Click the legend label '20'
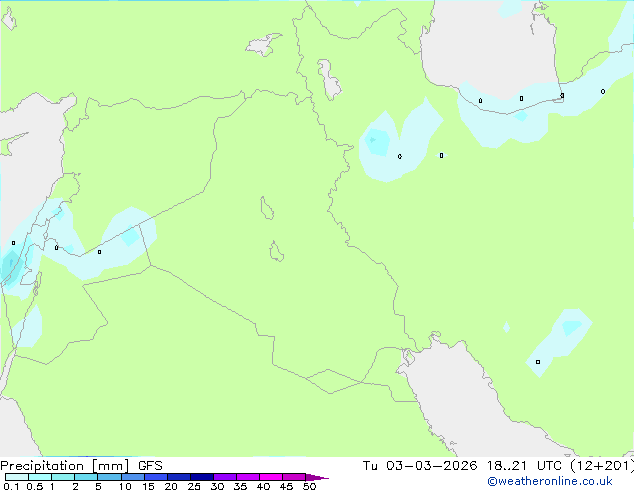This screenshot has height=490, width=634. (171, 486)
